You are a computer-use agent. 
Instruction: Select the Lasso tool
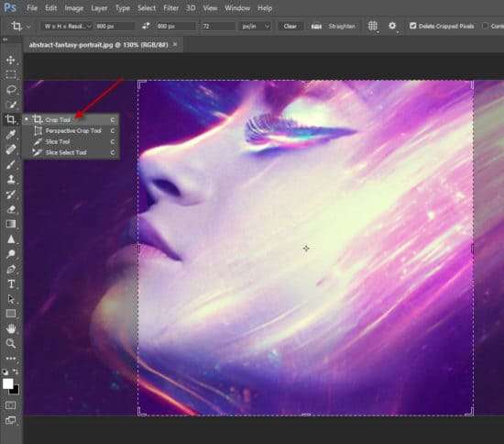coord(11,90)
